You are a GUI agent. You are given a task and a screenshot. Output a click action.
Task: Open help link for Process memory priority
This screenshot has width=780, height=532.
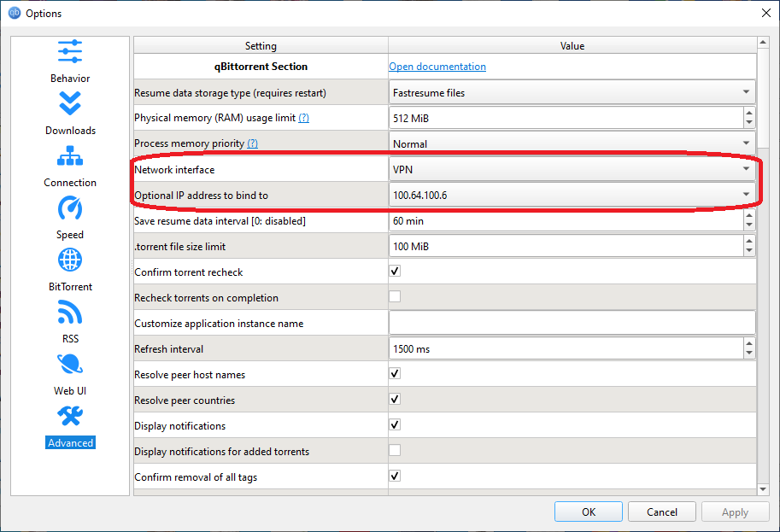(x=252, y=143)
